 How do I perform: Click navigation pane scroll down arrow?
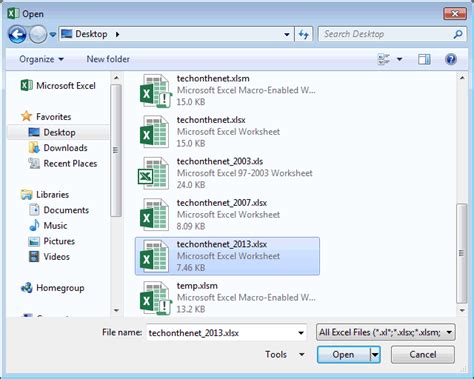[x=116, y=310]
